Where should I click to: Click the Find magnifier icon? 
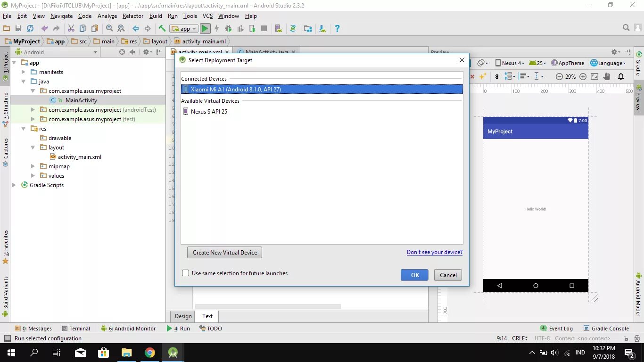click(109, 29)
